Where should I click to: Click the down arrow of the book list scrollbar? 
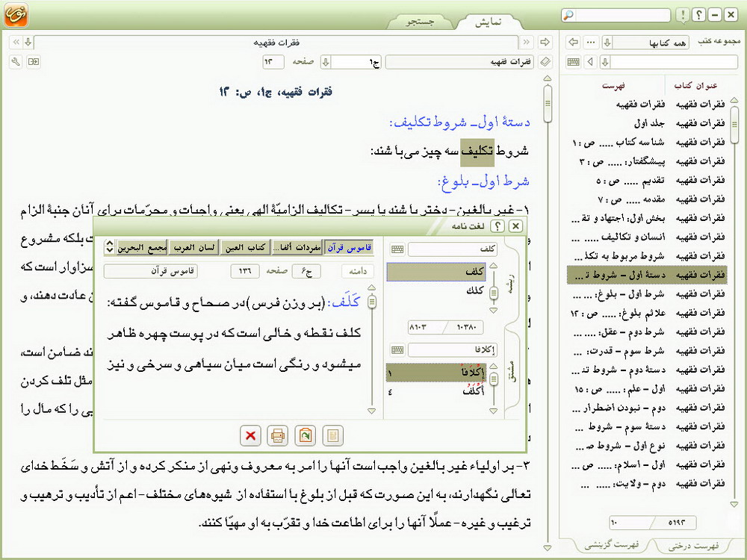click(x=734, y=504)
